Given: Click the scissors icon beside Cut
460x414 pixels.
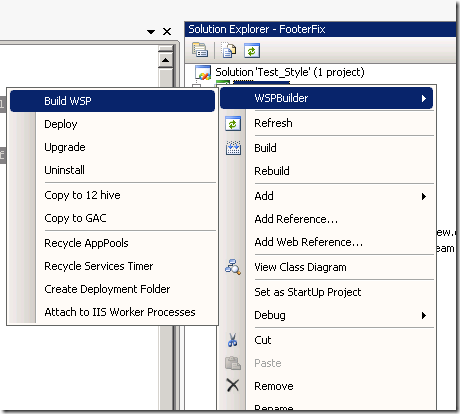Looking at the screenshot, I should 233,340.
